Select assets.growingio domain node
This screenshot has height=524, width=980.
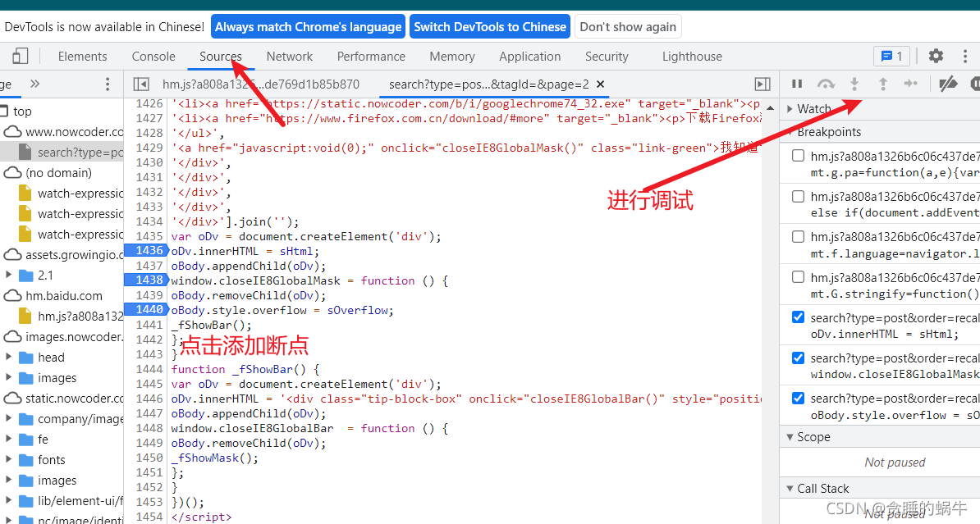[x=63, y=255]
